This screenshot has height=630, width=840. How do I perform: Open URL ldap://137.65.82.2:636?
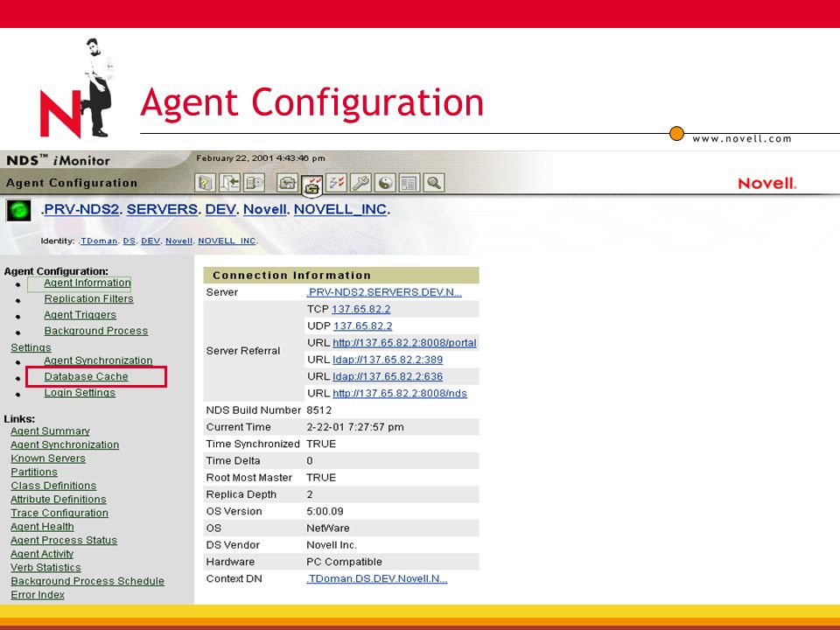point(388,376)
